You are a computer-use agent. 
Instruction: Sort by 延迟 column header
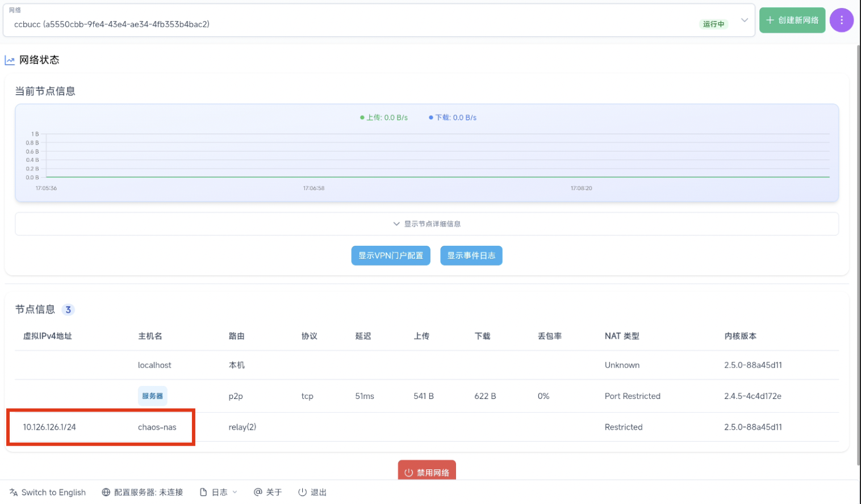click(363, 336)
